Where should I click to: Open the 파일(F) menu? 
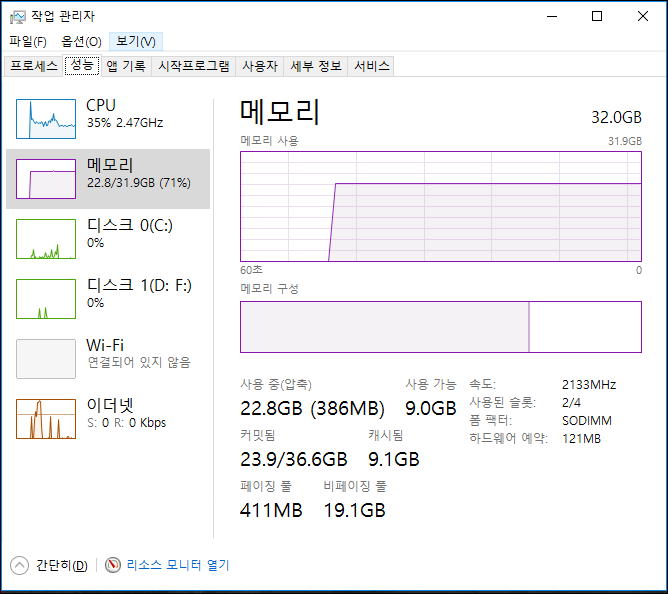[28, 41]
